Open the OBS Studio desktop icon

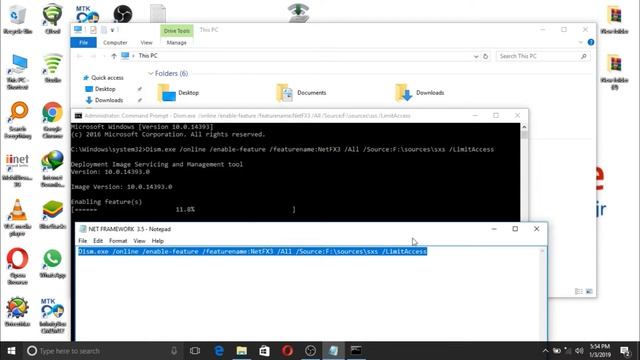coord(122,14)
